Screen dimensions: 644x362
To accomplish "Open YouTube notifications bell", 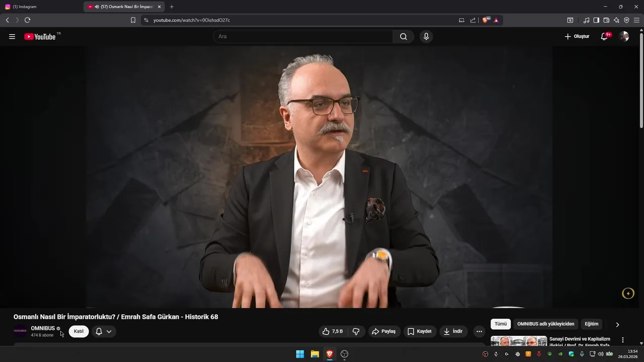I will (605, 36).
